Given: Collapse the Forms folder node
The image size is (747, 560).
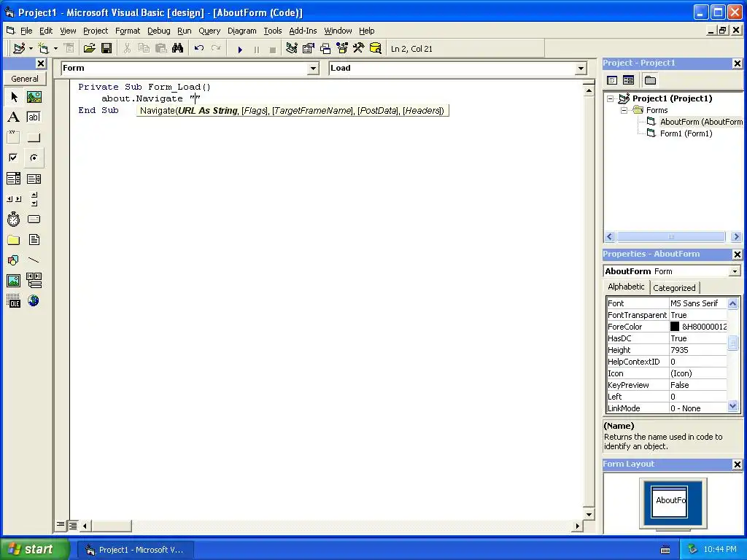Looking at the screenshot, I should pyautogui.click(x=624, y=110).
